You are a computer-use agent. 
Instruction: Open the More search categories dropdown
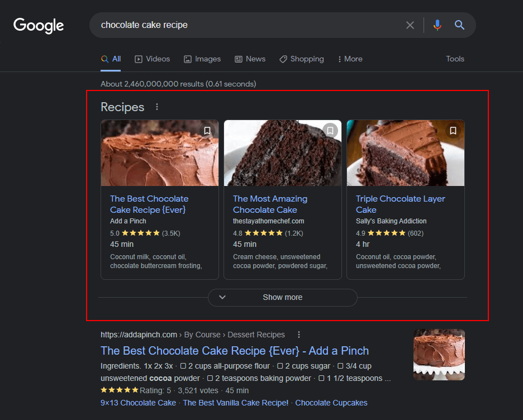pos(350,59)
